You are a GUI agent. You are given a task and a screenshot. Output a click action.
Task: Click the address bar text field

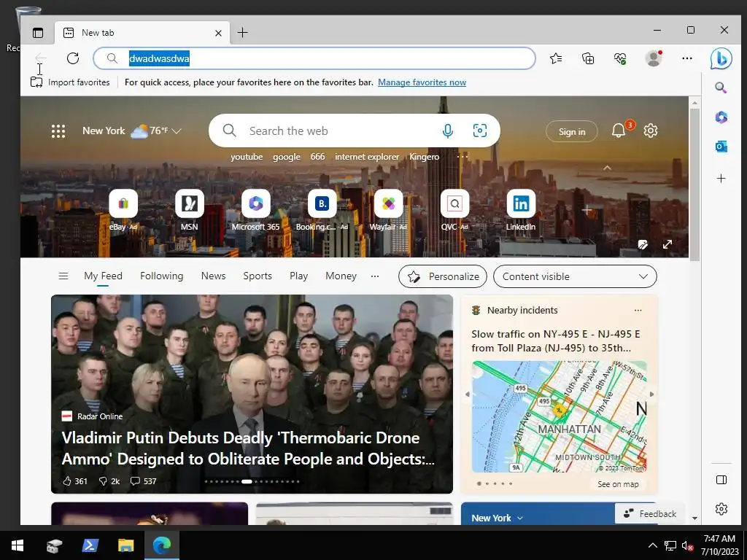point(314,58)
